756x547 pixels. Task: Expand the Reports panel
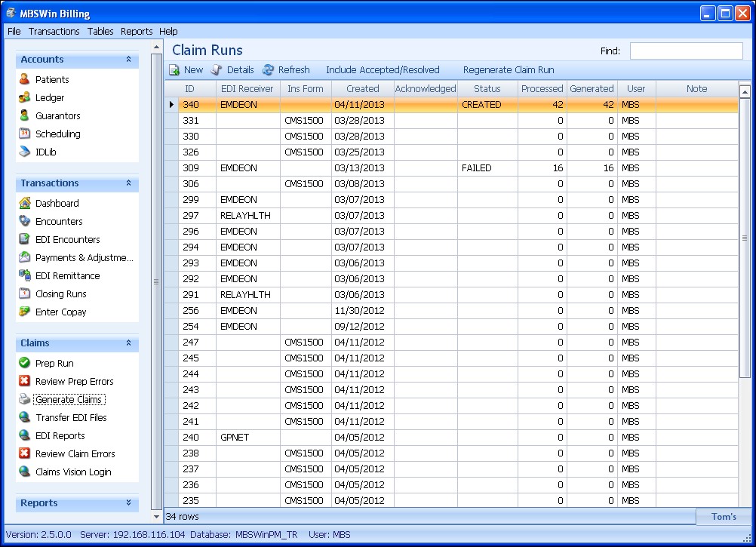point(129,503)
